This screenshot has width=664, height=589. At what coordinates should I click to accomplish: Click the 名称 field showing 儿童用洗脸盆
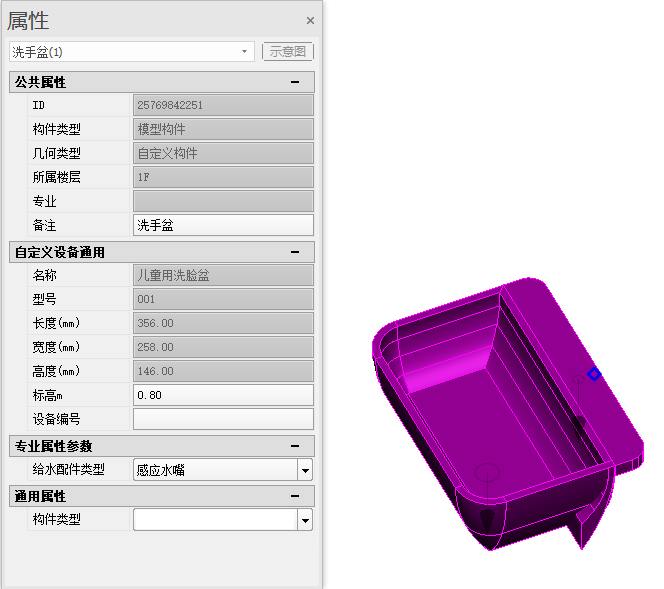223,276
